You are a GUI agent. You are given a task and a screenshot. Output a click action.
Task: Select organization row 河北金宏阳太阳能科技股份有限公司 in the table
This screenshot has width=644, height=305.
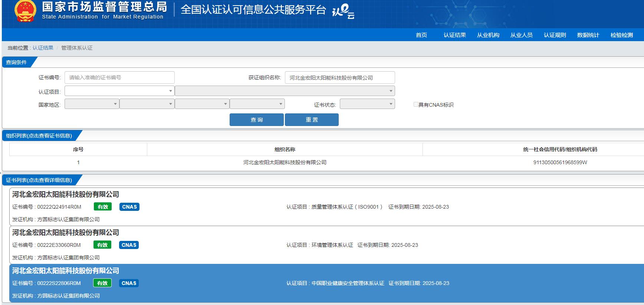tap(285, 162)
